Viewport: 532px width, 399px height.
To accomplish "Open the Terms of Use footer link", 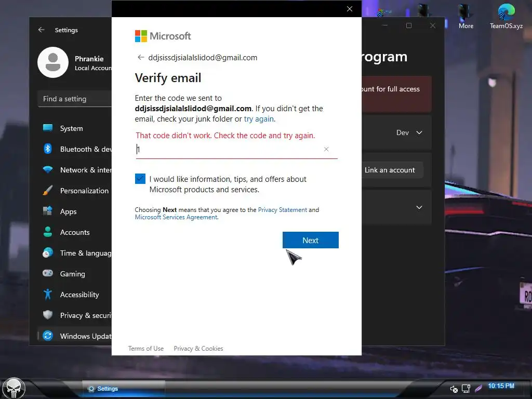I will tap(146, 349).
